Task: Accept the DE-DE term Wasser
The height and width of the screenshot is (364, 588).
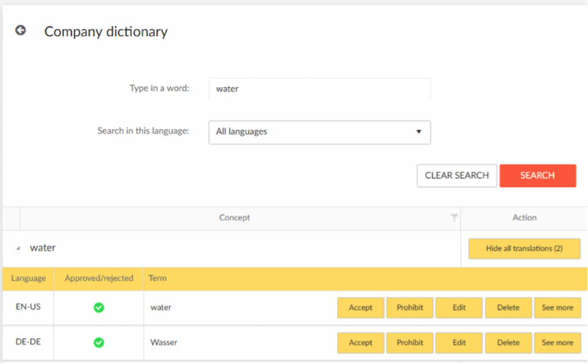Action: pos(361,343)
